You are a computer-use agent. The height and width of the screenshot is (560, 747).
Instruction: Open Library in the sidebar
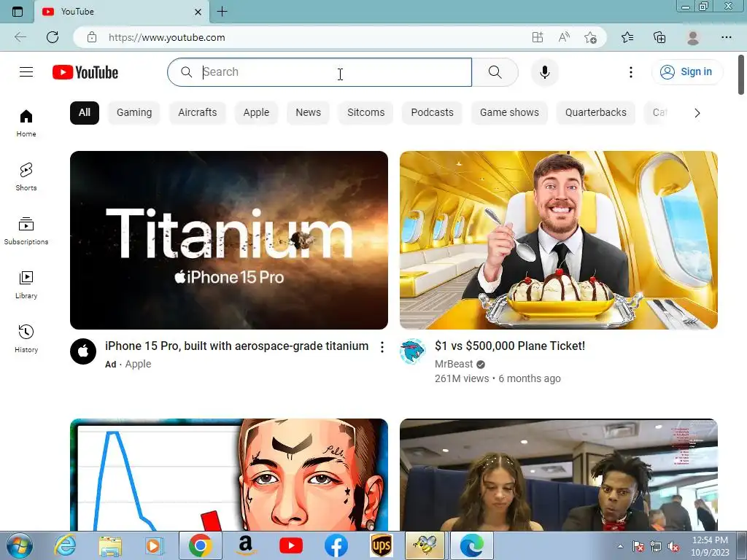26,285
